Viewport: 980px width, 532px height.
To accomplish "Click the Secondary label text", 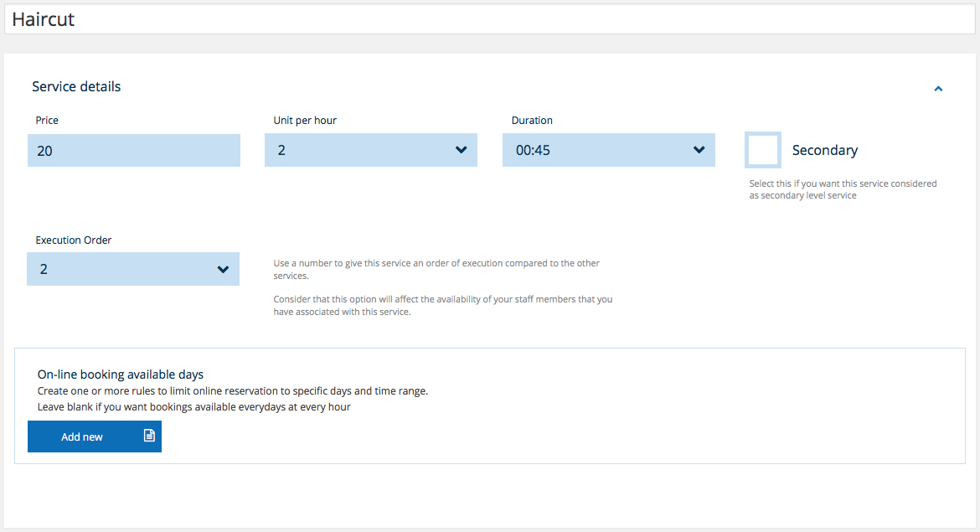I will point(824,150).
